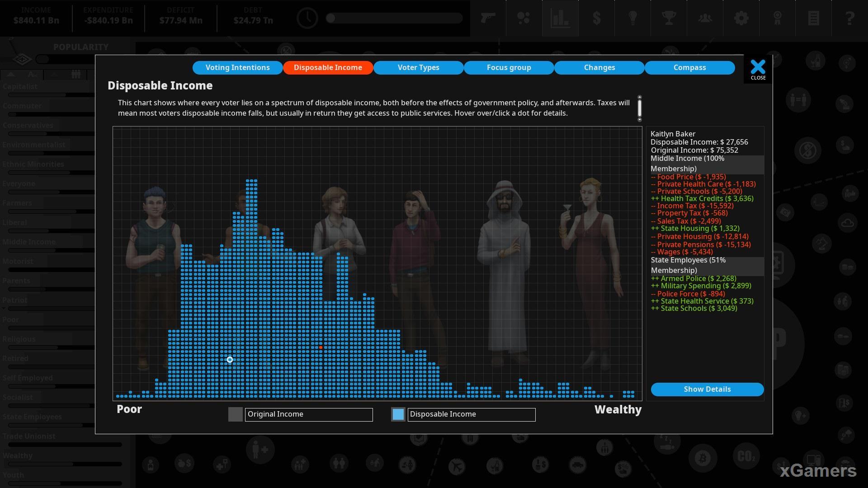The height and width of the screenshot is (488, 868).
Task: Click the deficit indicator icon
Action: (181, 16)
